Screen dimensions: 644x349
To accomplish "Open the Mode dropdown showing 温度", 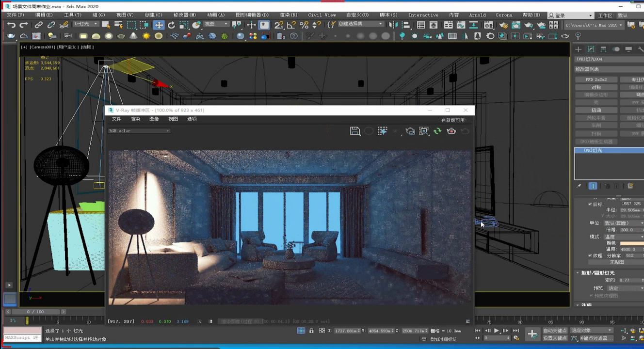I will coord(623,237).
